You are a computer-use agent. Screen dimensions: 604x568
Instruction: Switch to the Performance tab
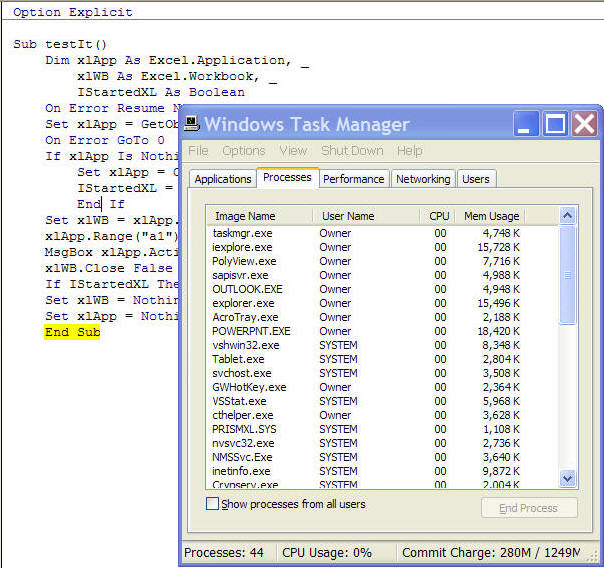point(353,179)
